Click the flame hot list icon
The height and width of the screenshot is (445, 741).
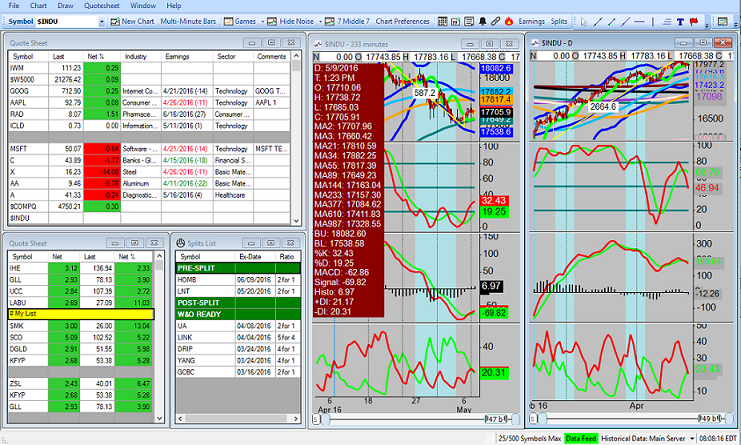(x=509, y=21)
